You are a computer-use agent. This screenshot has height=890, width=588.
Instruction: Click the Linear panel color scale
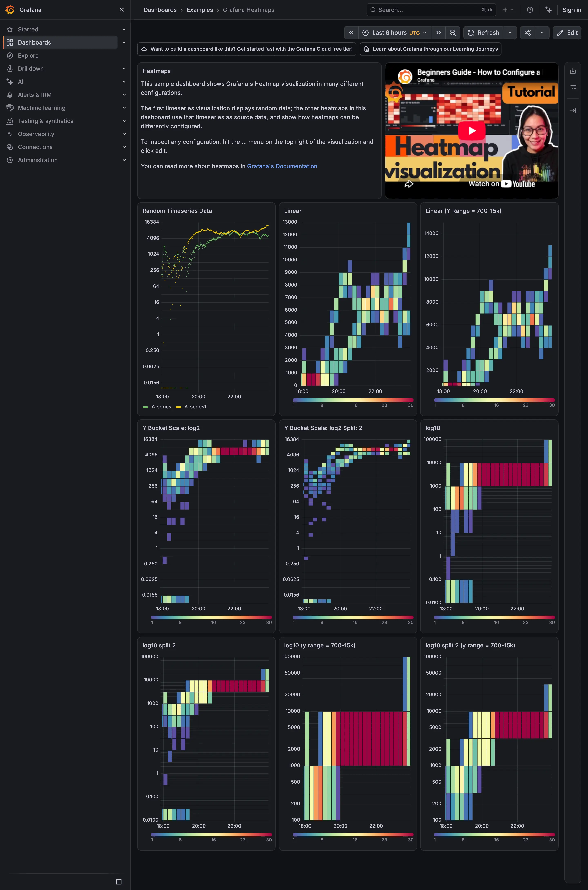[x=353, y=400]
